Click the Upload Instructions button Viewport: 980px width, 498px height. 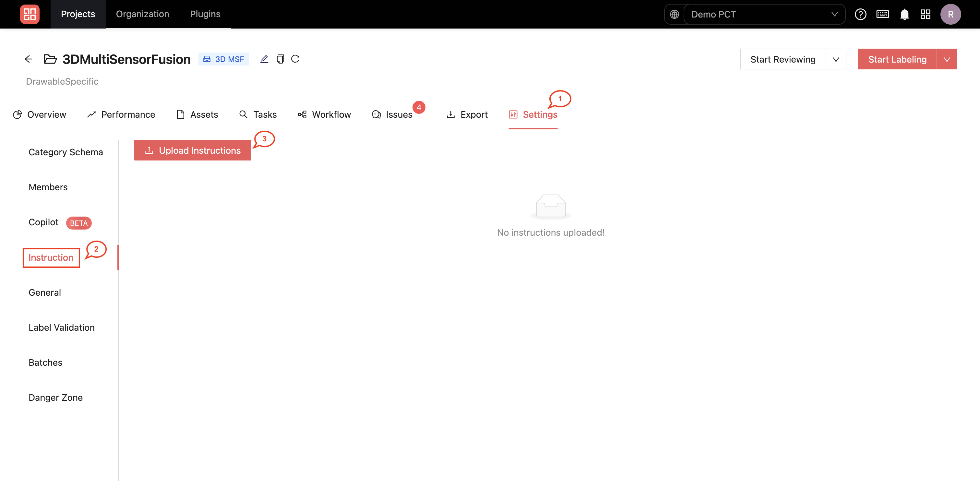193,150
